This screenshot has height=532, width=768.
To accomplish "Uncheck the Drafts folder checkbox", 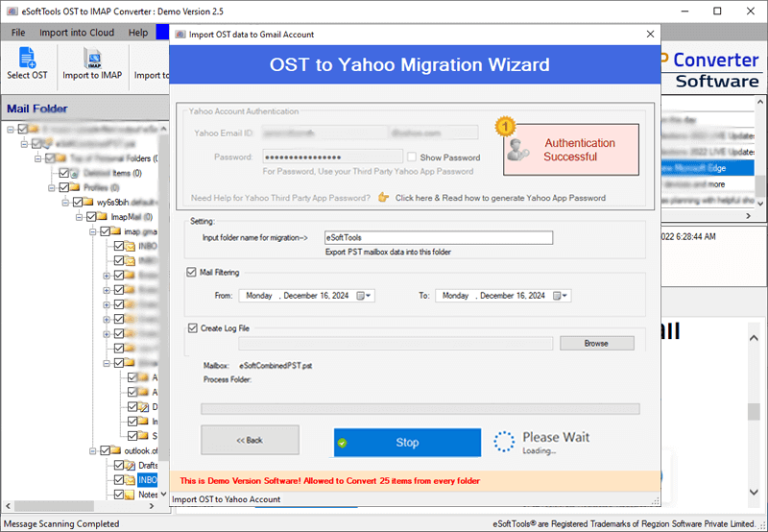I will [118, 466].
